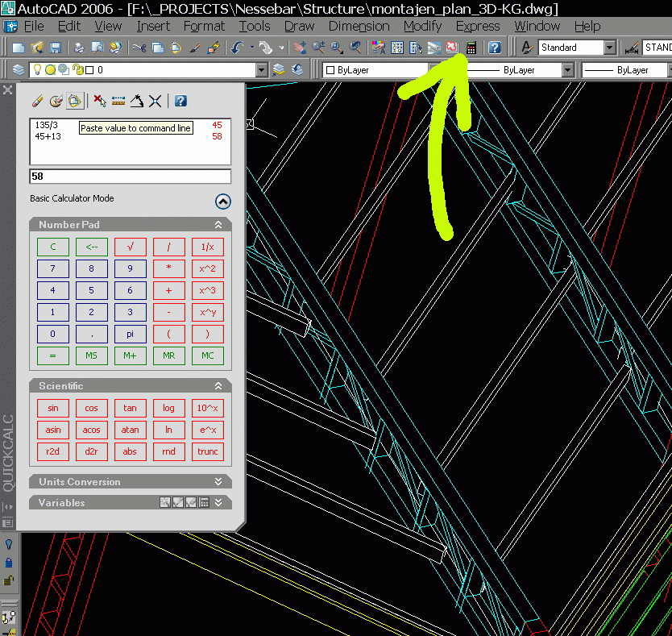This screenshot has height=636, width=672.
Task: Click the Text Style icon beside Standard
Action: point(527,48)
